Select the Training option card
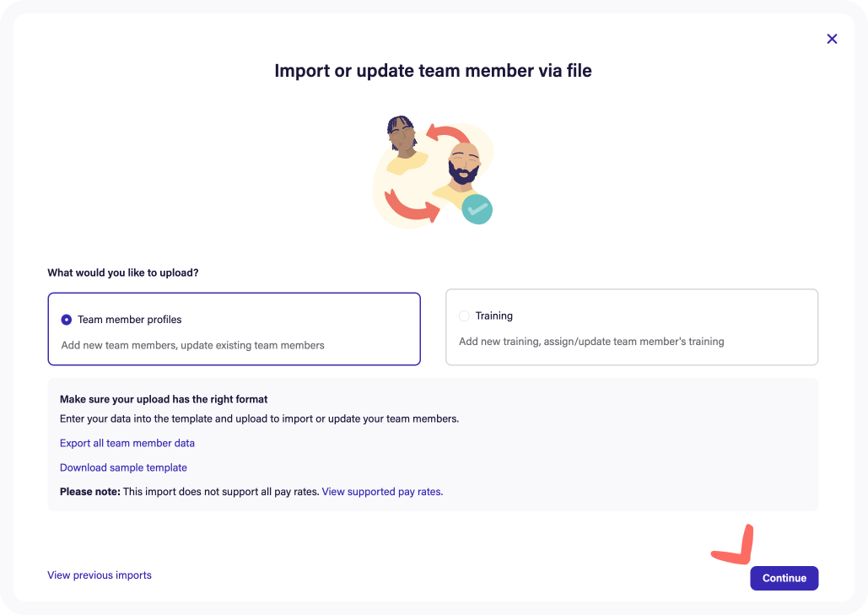The width and height of the screenshot is (868, 615). click(x=631, y=327)
